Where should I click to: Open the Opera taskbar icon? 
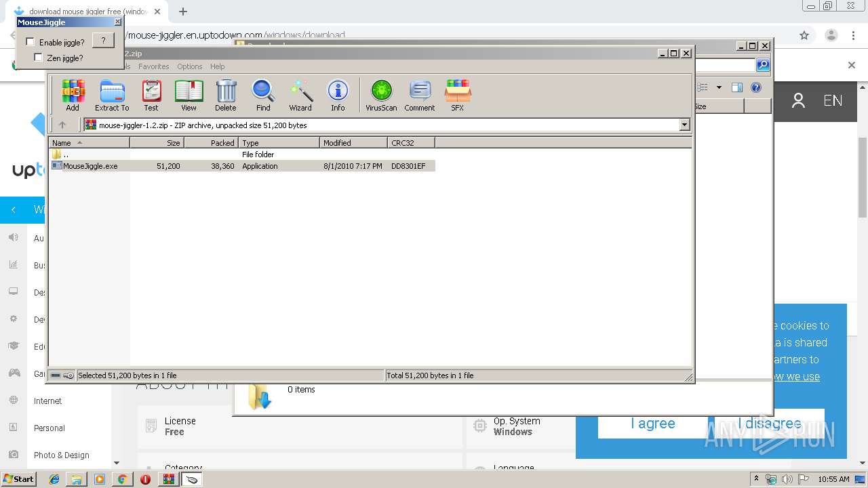point(145,479)
